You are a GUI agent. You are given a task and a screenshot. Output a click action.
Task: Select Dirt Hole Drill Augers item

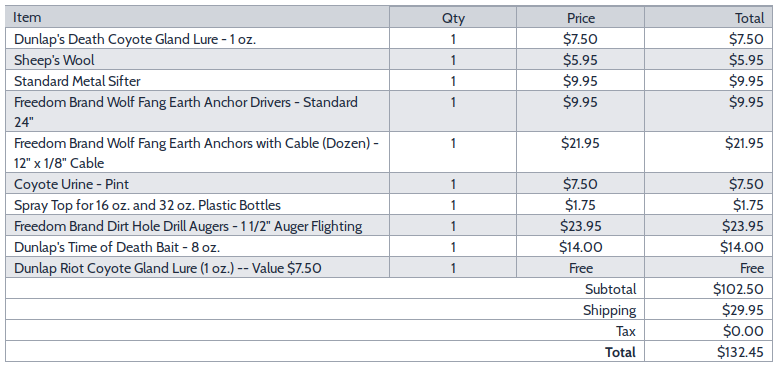pyautogui.click(x=188, y=226)
